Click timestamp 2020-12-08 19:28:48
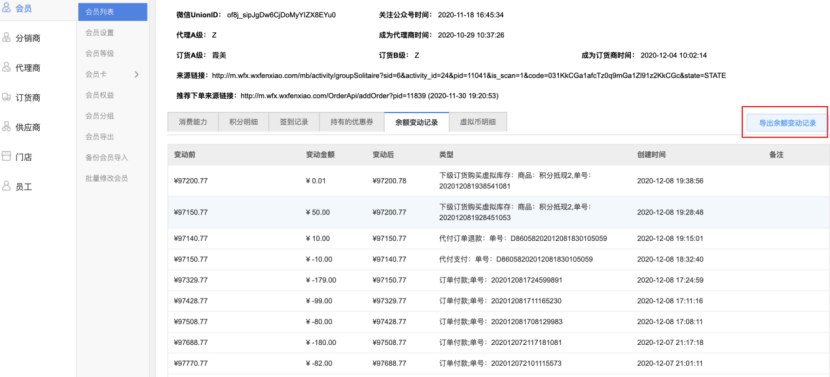Viewport: 830px width, 377px height. (670, 212)
